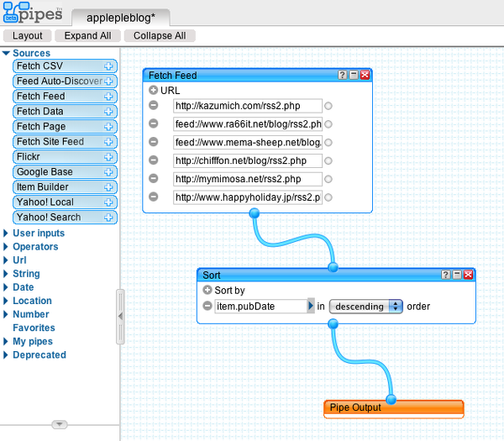Image resolution: width=504 pixels, height=441 pixels.
Task: Switch to the applepleblog* tab
Action: tap(121, 18)
